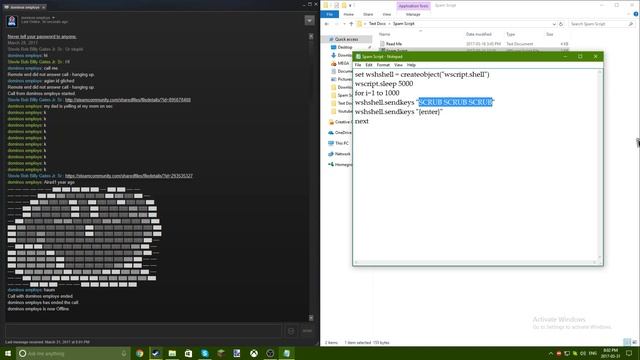Select the Read Me file row
This screenshot has height=360, width=640.
[x=473, y=44]
